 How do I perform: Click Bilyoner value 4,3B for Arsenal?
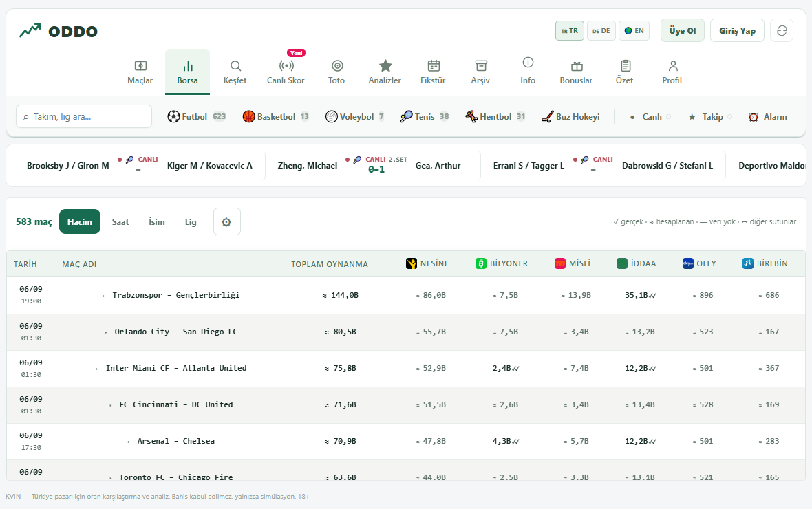[x=505, y=441]
